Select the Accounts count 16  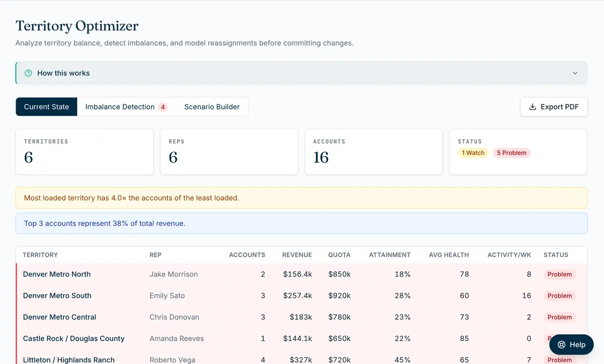[x=321, y=157]
